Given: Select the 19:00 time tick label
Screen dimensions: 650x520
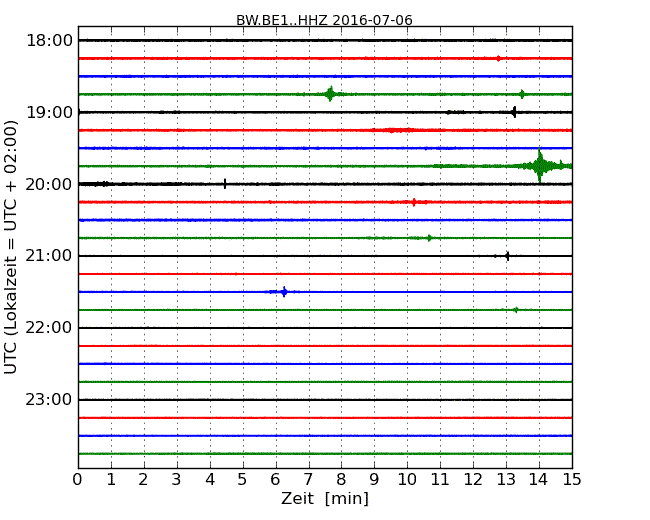Looking at the screenshot, I should [49, 112].
